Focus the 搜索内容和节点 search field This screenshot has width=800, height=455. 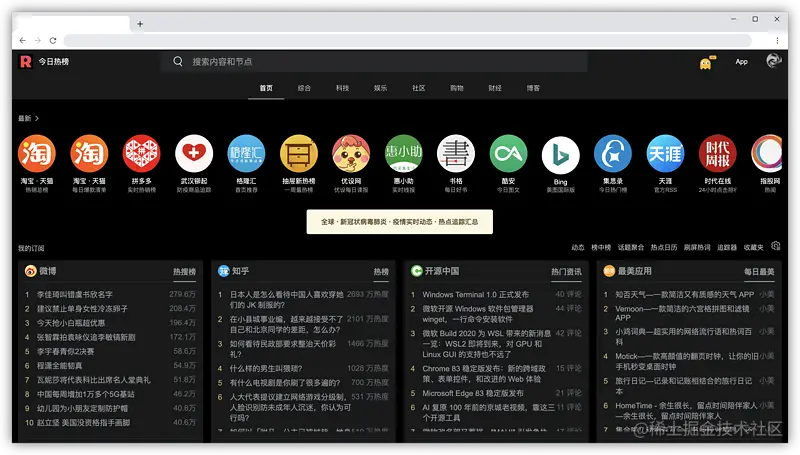point(374,62)
